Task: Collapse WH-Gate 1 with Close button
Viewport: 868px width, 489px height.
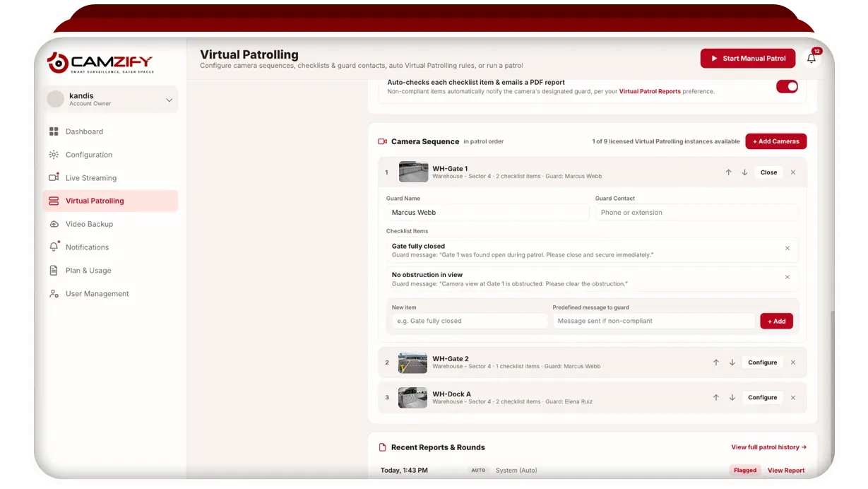Action: tap(768, 172)
